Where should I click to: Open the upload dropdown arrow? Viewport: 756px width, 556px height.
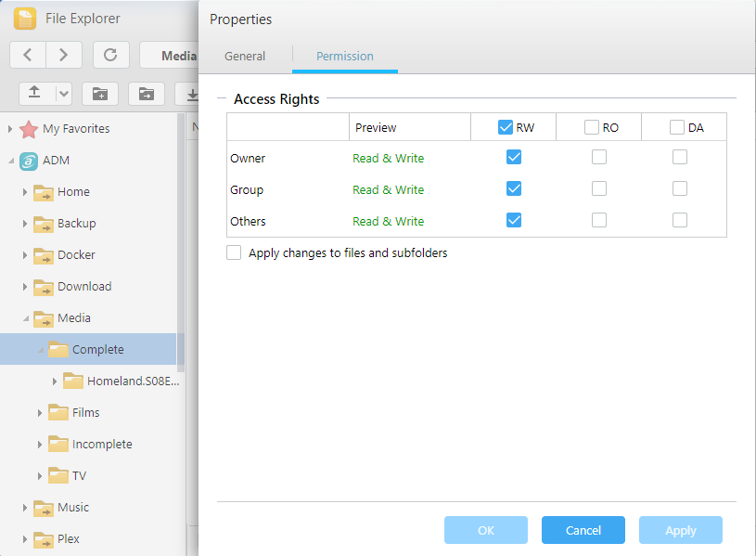tap(64, 93)
